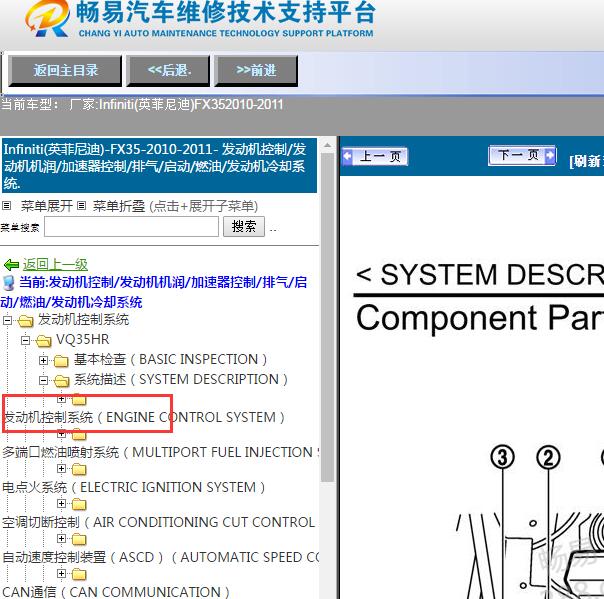Click the scrollbar up arrow
This screenshot has width=604, height=599.
tap(327, 146)
